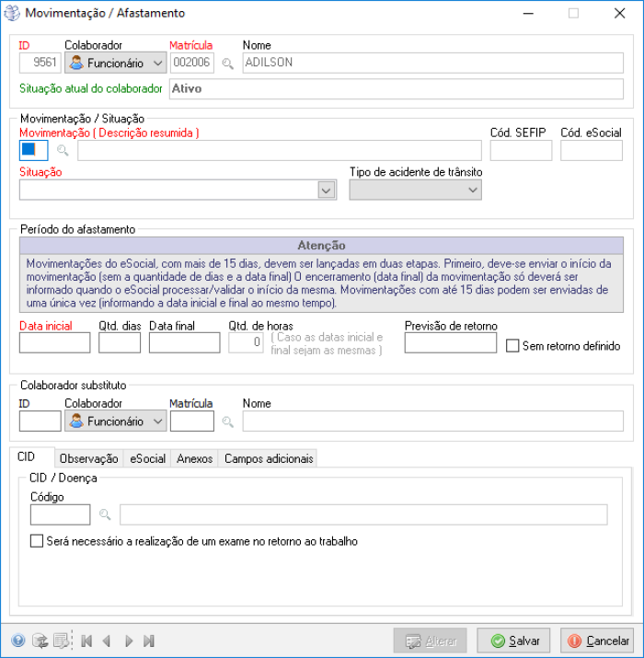
Task: Open the Anexos tab
Action: (x=195, y=458)
